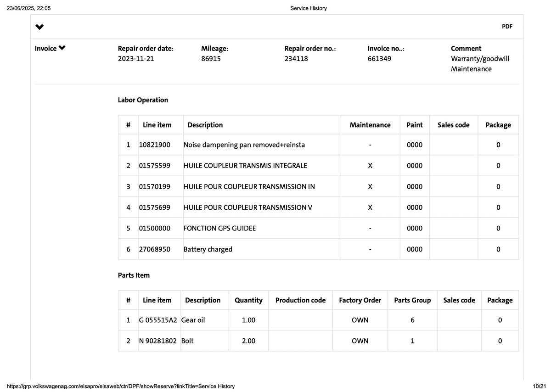Select HUILE POUR COUPLEUR TRANSMISSION IN description
Viewport: 551px width, 392px height.
(x=249, y=187)
